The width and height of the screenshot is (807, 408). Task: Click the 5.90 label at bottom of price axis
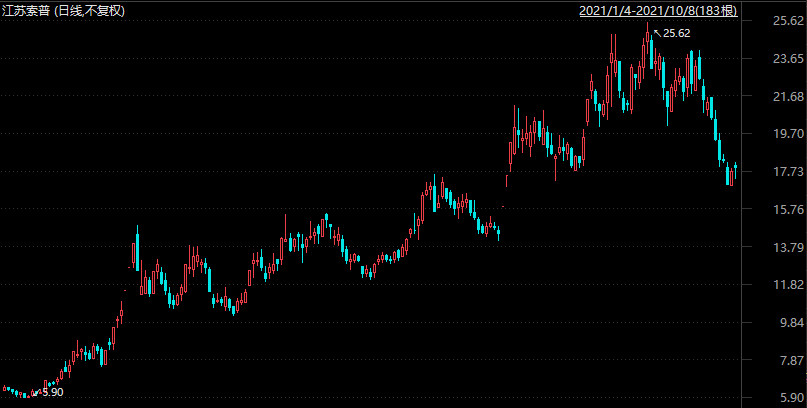(792, 399)
